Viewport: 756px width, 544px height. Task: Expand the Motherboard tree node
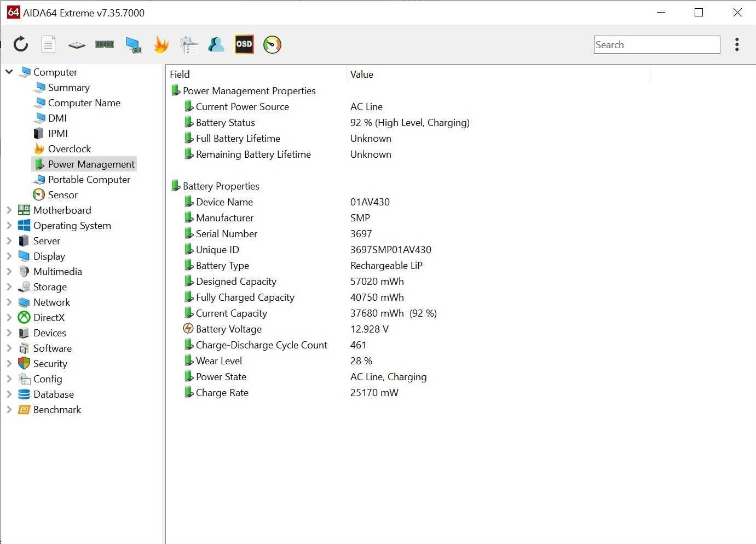[x=9, y=210]
